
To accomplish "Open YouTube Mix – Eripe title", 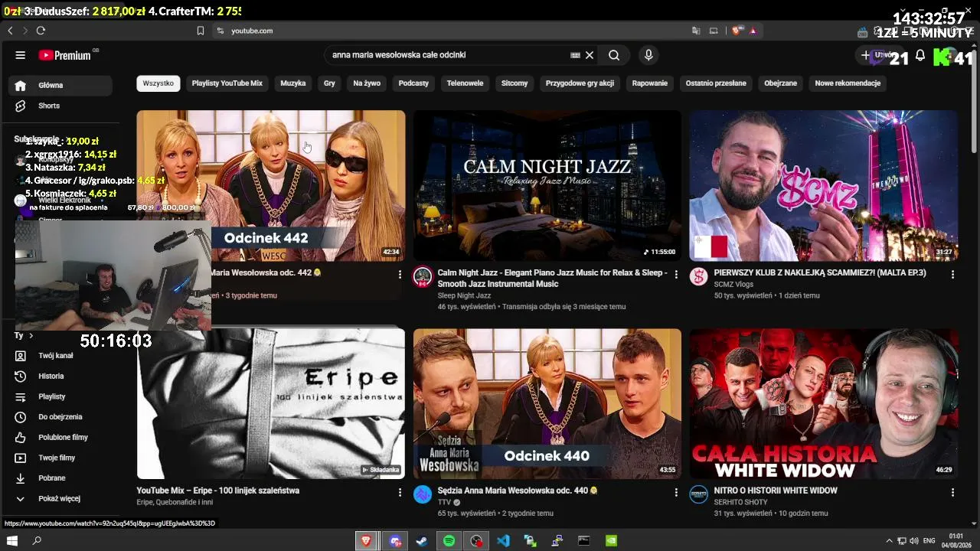I will (x=218, y=491).
